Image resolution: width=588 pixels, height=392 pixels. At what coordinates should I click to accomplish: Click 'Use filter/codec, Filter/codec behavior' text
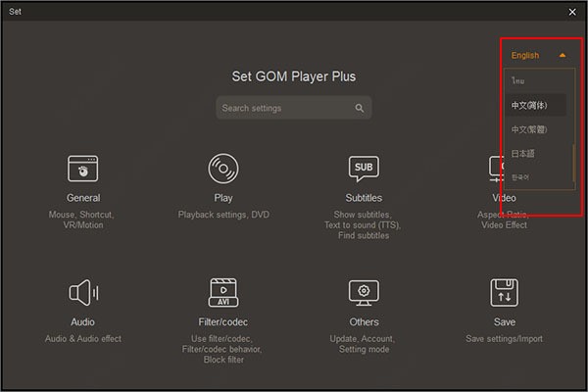[222, 344]
